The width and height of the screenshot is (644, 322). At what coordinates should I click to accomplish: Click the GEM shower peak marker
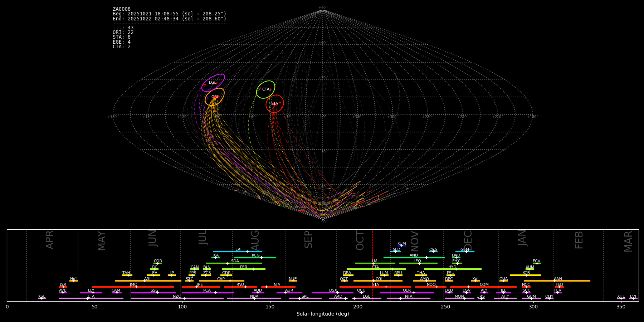point(466,252)
